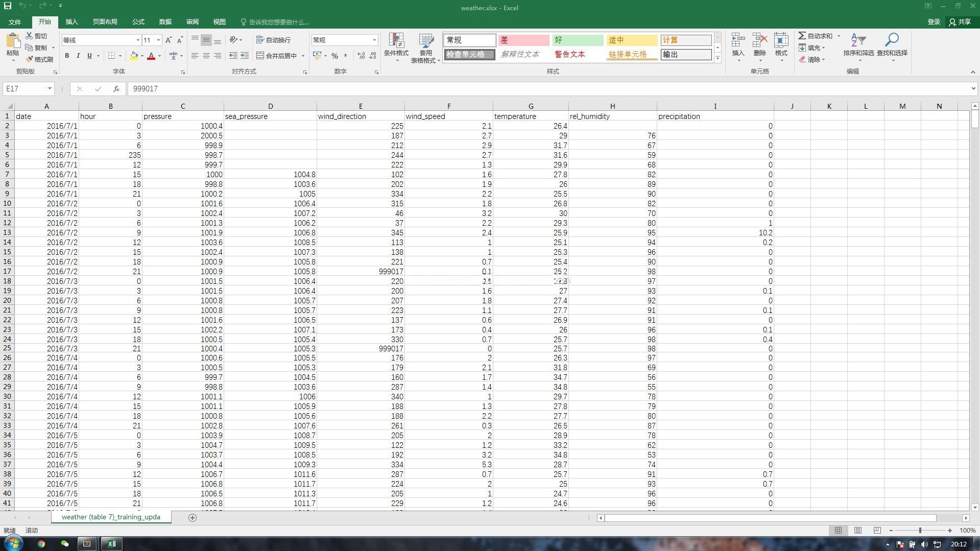Expand the Merge & Center (合并后居中) dropdown arrow
Screen dimensions: 980x551
pos(303,56)
